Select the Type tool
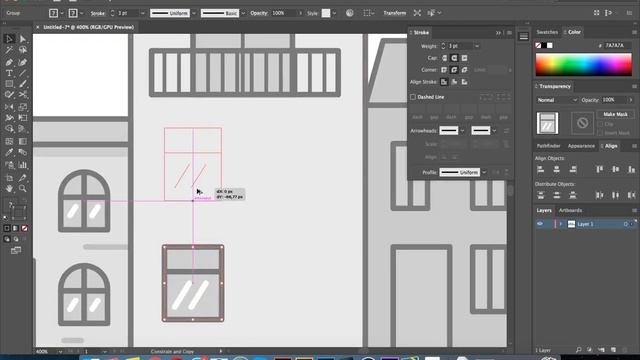 [9, 73]
